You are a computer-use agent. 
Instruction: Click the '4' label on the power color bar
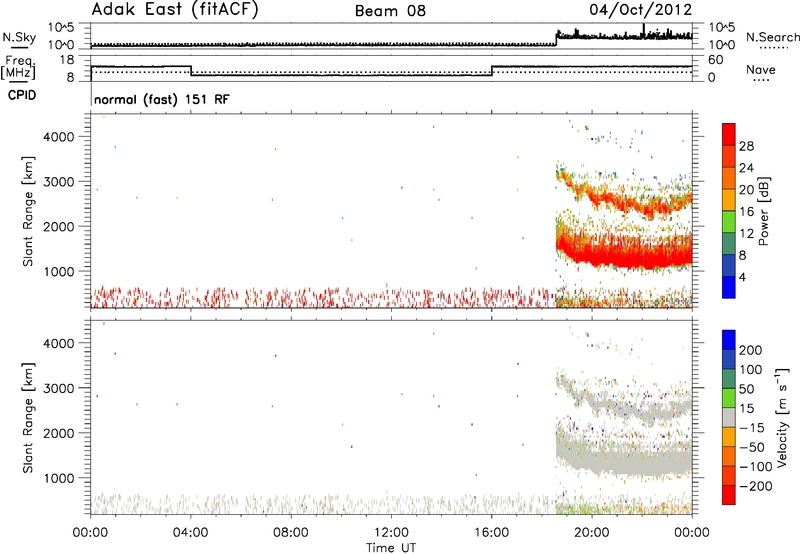tap(742, 278)
